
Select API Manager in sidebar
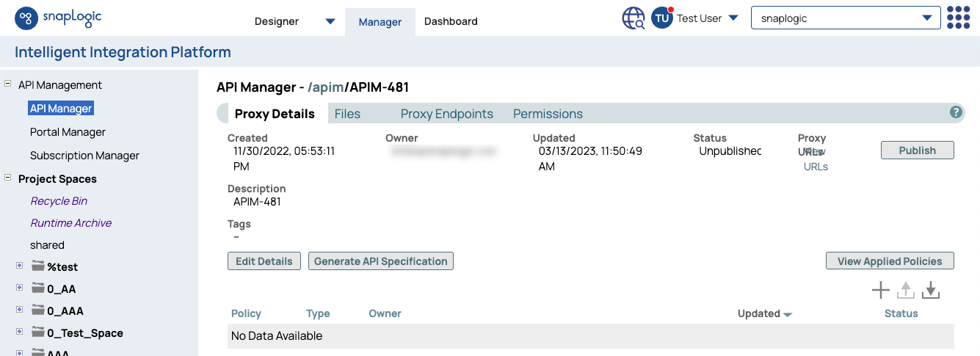click(x=61, y=108)
